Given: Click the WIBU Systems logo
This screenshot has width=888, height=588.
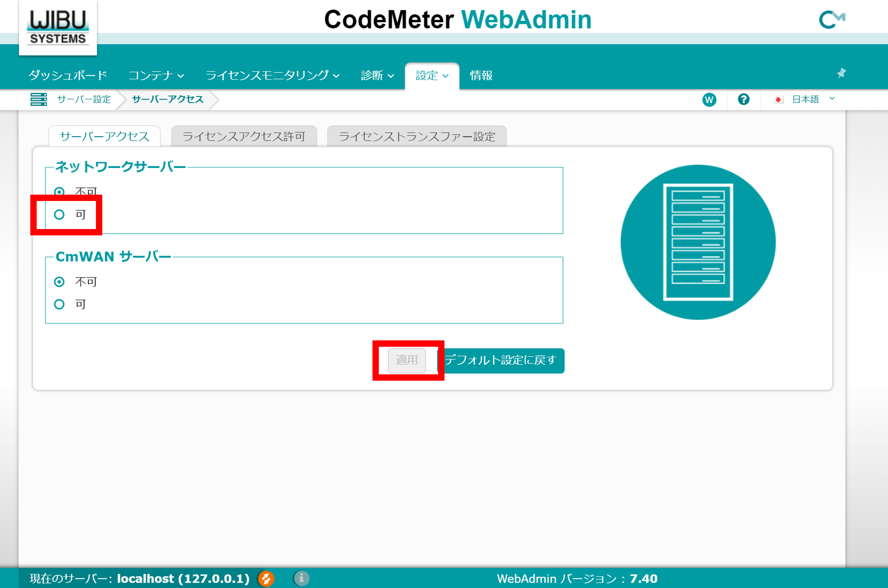Looking at the screenshot, I should pyautogui.click(x=58, y=28).
